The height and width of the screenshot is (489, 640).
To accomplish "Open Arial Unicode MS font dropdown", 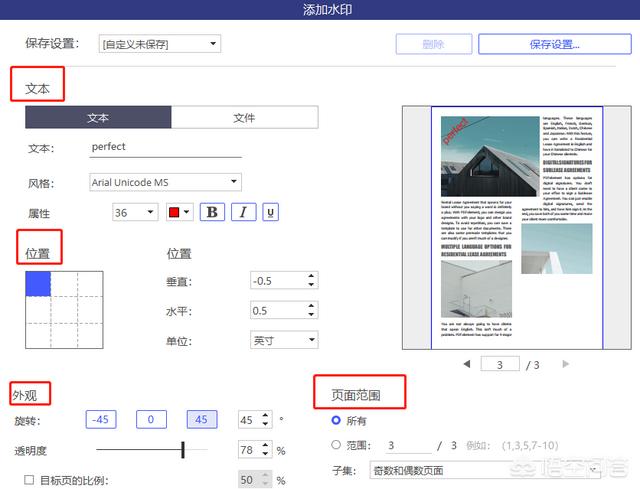I will pyautogui.click(x=165, y=182).
